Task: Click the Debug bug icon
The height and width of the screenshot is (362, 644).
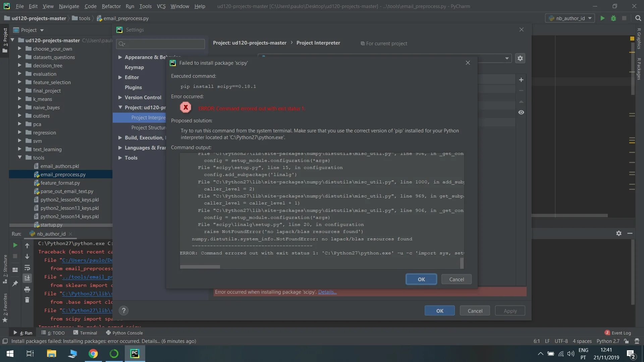Action: pyautogui.click(x=613, y=18)
